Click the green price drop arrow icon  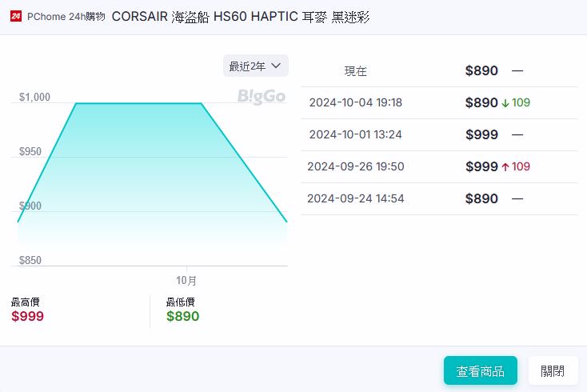[x=505, y=103]
